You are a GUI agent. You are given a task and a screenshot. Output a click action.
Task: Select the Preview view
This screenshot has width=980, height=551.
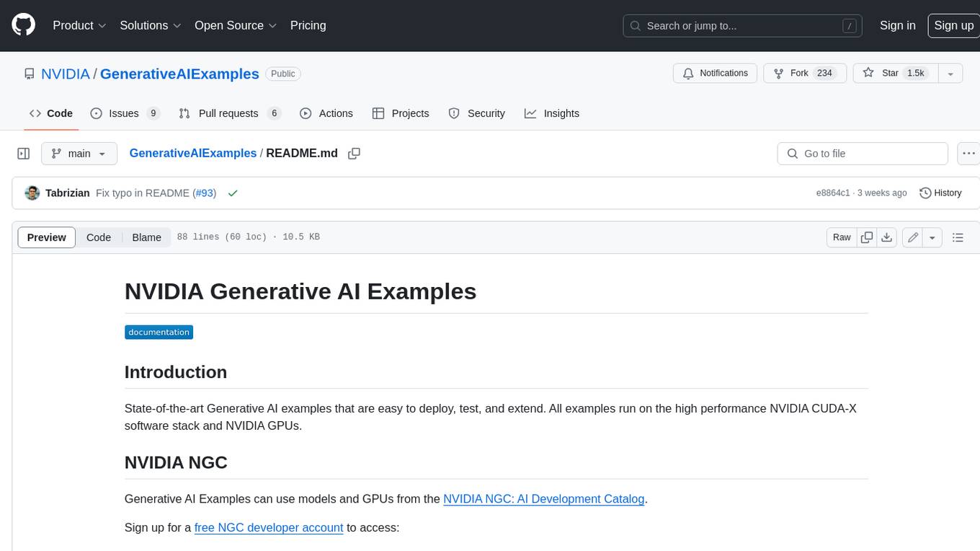click(47, 237)
